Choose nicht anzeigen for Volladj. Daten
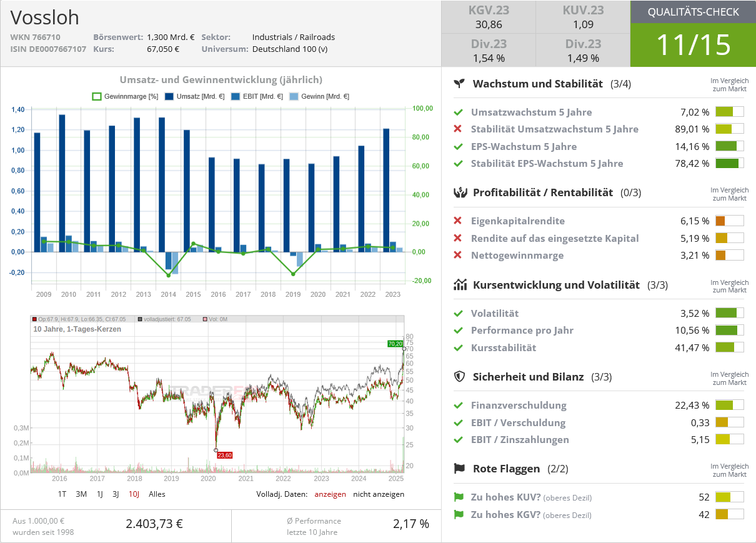 point(379,494)
